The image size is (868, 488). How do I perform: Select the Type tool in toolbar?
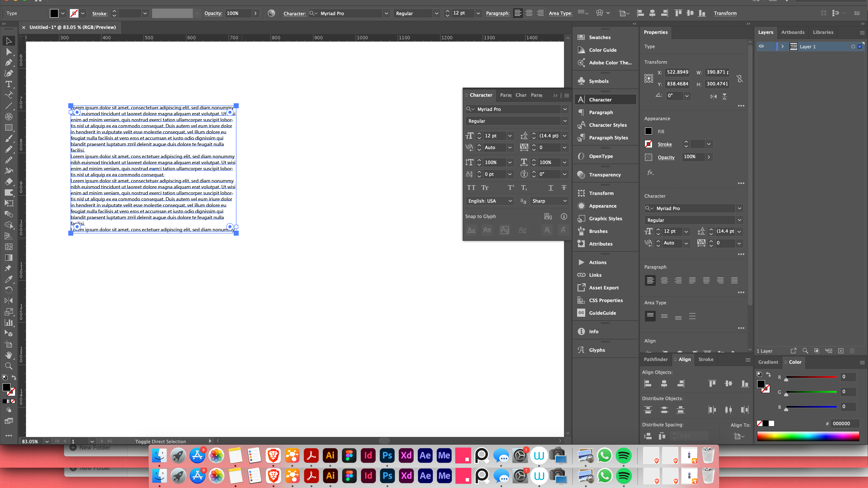pyautogui.click(x=9, y=84)
